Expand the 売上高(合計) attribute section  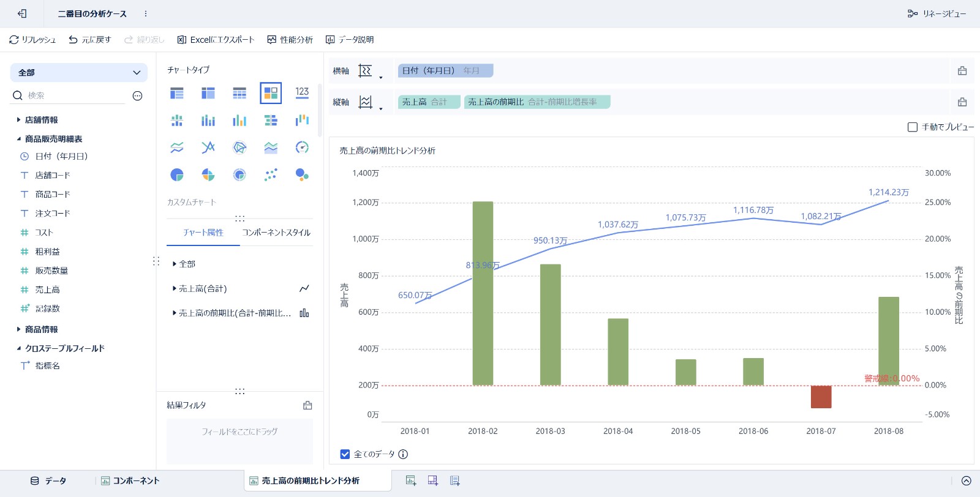[x=175, y=288]
